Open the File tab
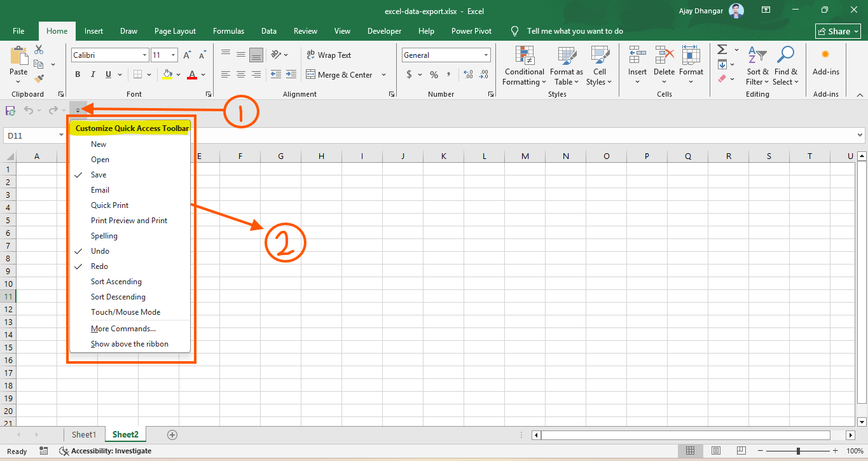This screenshot has width=868, height=461. click(18, 31)
